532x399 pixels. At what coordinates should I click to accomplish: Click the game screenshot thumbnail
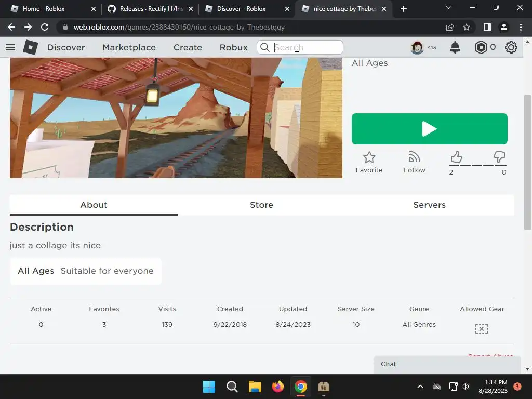[x=176, y=118]
